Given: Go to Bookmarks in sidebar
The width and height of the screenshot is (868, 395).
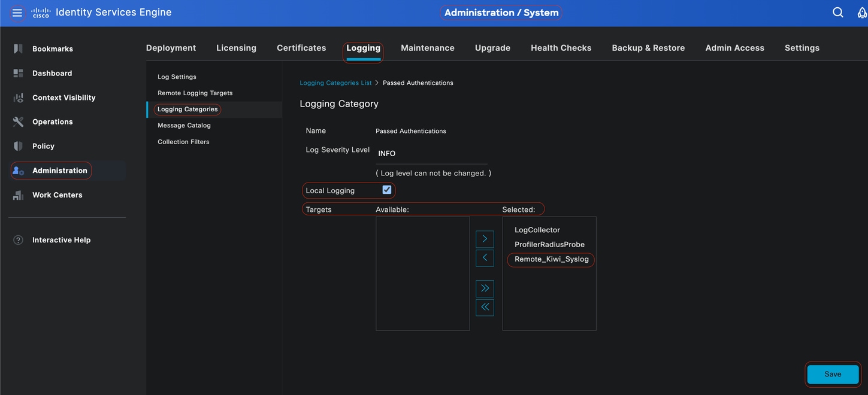Looking at the screenshot, I should 53,48.
